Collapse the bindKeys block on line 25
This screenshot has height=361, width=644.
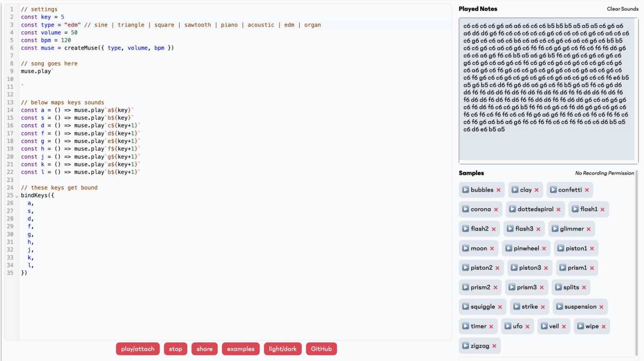17,196
